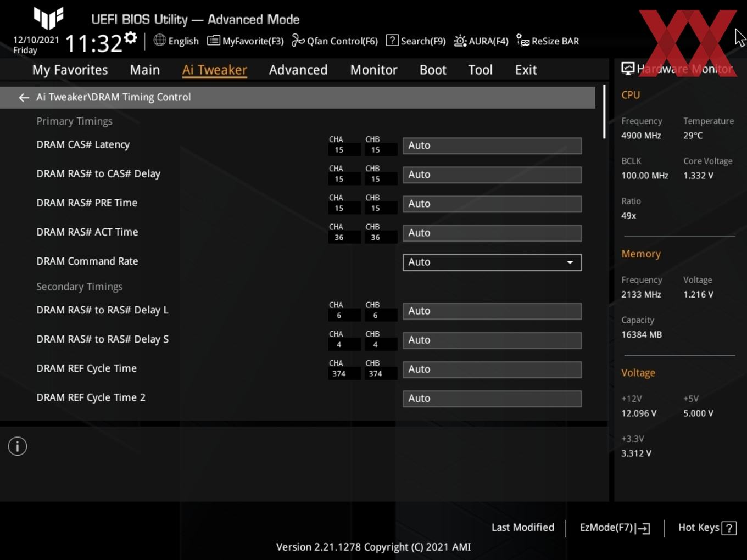Open the Exit tab
Image resolution: width=747 pixels, height=560 pixels.
[526, 70]
